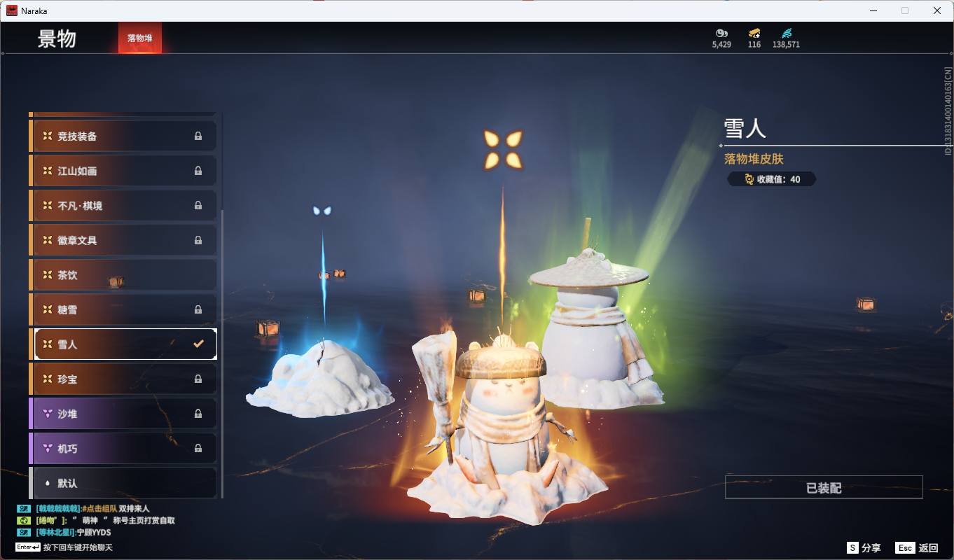954x560 pixels.
Task: Choose the 机巧 skin entry
Action: 123,448
